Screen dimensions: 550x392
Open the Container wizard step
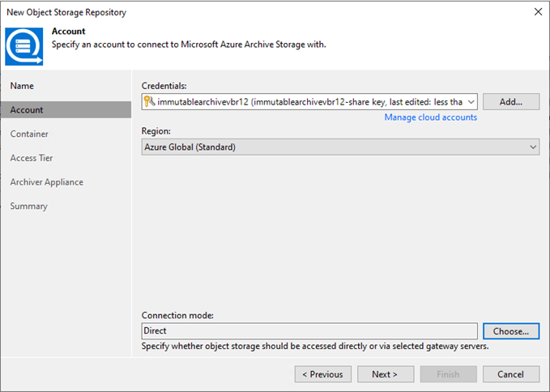click(x=29, y=134)
